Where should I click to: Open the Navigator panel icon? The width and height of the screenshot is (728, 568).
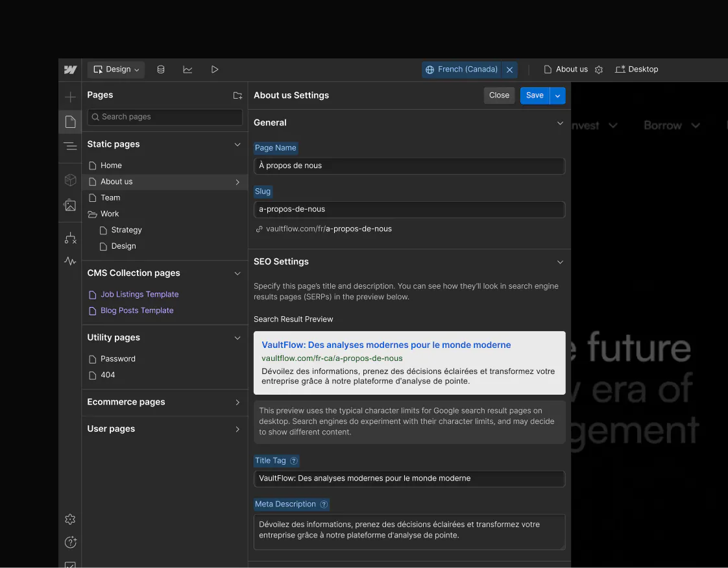point(70,146)
